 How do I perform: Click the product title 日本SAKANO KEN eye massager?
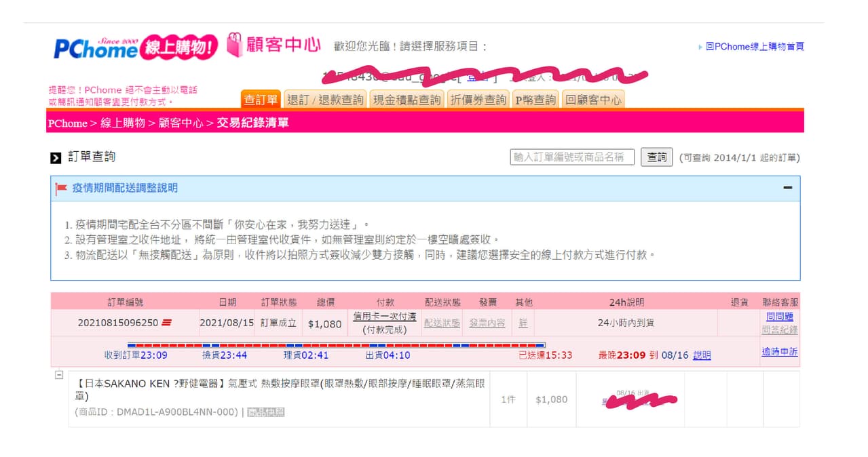(280, 389)
